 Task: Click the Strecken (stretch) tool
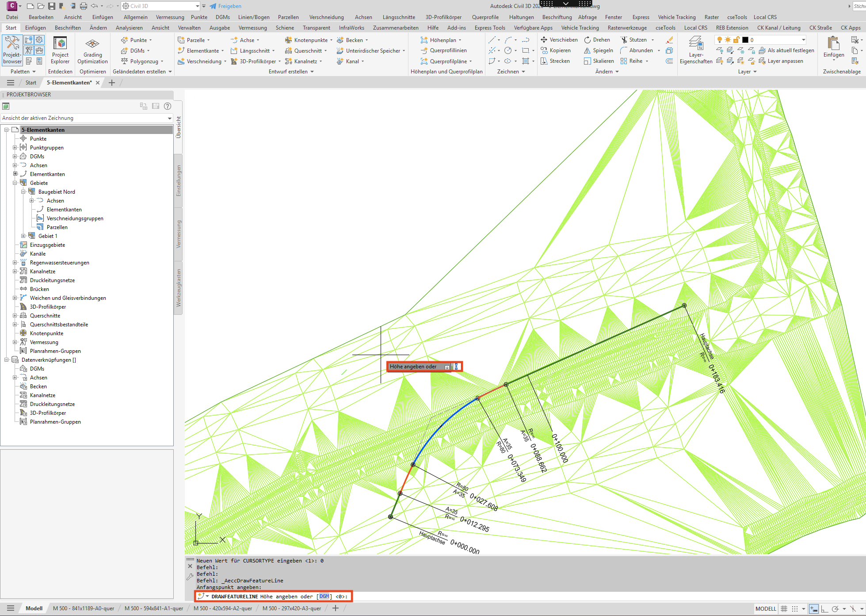pyautogui.click(x=555, y=61)
